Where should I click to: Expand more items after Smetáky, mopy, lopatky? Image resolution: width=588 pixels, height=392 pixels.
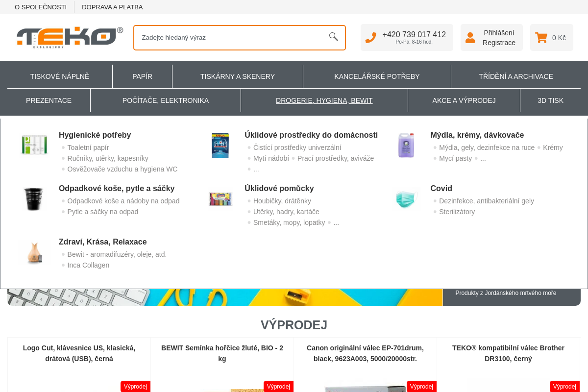point(336,222)
